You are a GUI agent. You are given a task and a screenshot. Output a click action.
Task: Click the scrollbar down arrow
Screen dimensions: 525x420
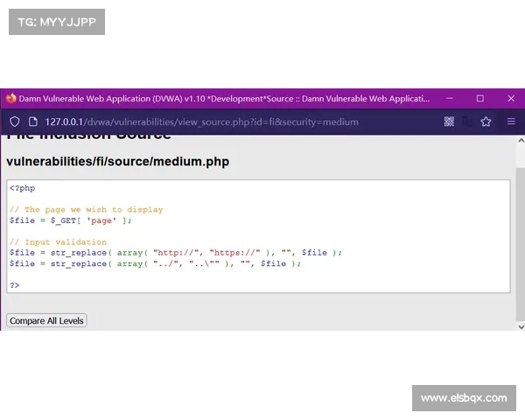point(521,326)
